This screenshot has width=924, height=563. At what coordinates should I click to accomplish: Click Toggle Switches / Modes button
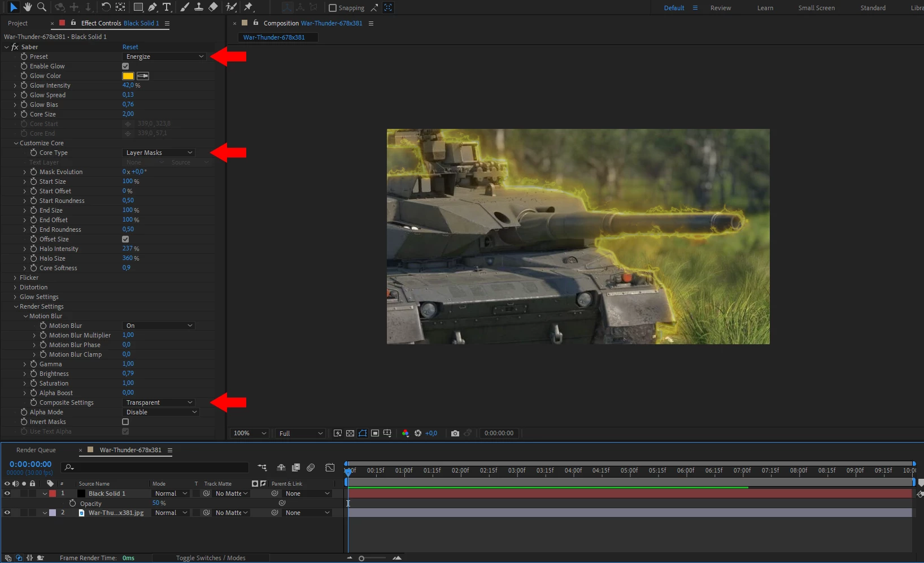coord(211,558)
